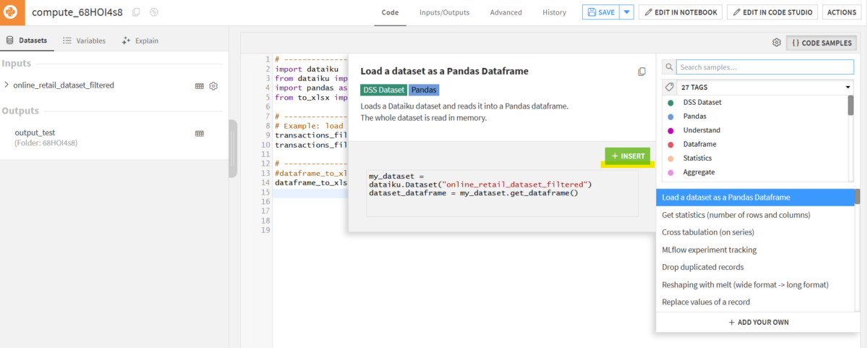Click the recipe name compute_68HOl4s8
Viewport: 868px width, 348px height.
click(x=79, y=12)
